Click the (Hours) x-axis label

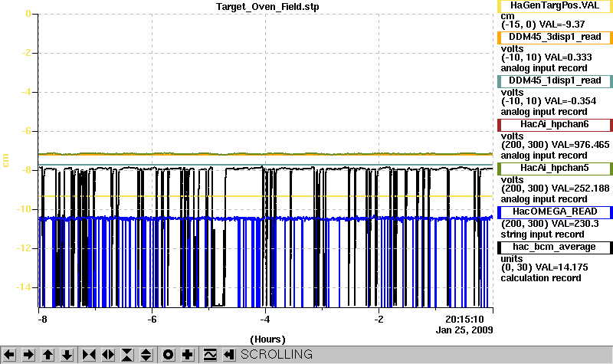click(267, 339)
